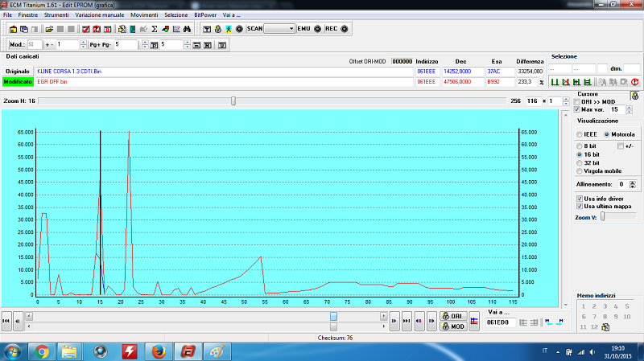The image size is (644, 361).
Task: Launch Firefox from the taskbar
Action: tap(158, 351)
